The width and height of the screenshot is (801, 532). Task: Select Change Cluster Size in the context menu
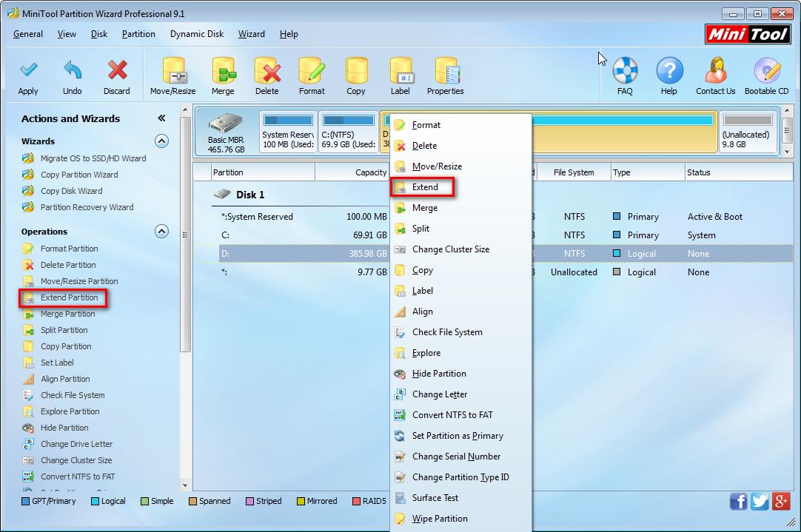pos(461,249)
